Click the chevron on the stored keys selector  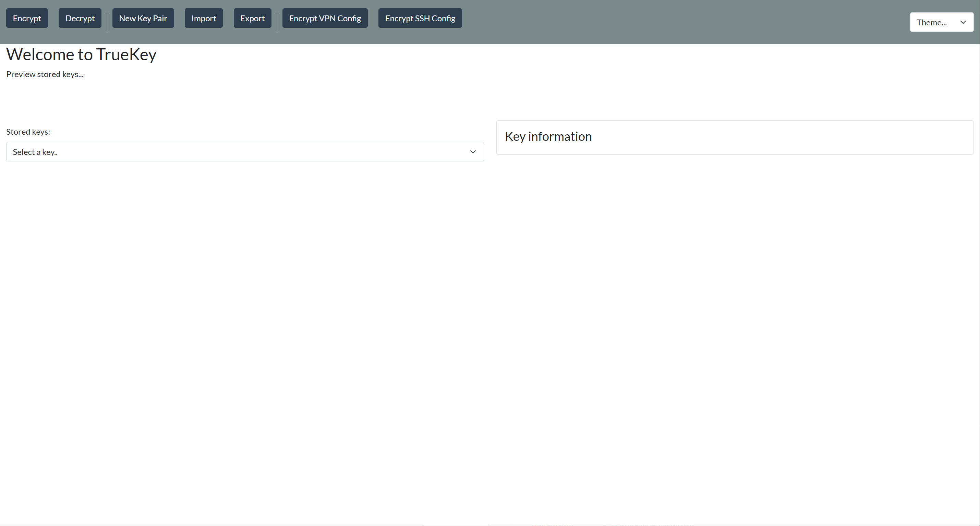pyautogui.click(x=473, y=152)
